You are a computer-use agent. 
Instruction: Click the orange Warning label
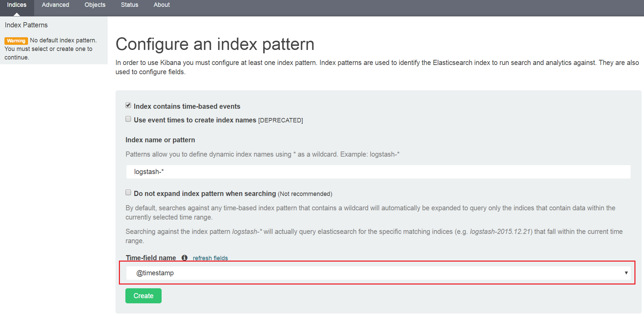[x=16, y=41]
